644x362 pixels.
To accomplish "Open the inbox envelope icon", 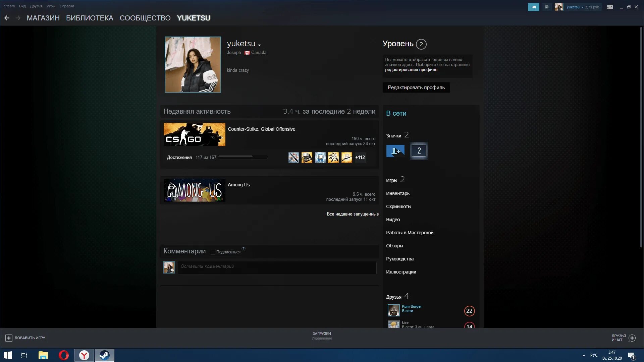I will click(546, 7).
